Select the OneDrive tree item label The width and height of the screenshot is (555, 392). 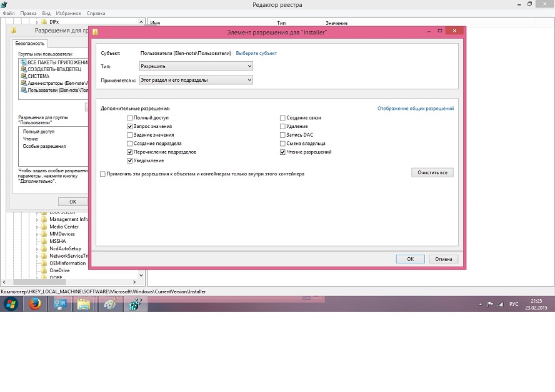pos(59,271)
